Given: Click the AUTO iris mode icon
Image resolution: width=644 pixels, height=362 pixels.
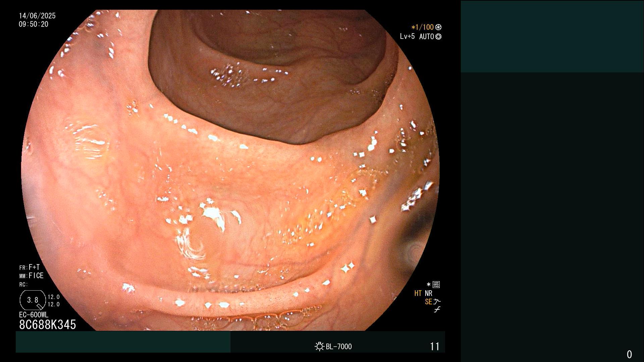Looking at the screenshot, I should tap(438, 37).
